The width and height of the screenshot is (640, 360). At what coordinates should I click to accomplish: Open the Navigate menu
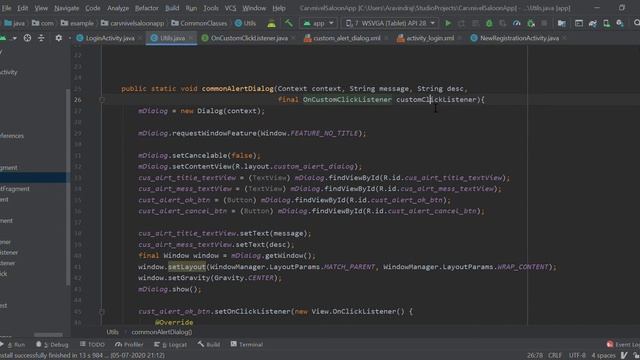[67, 8]
